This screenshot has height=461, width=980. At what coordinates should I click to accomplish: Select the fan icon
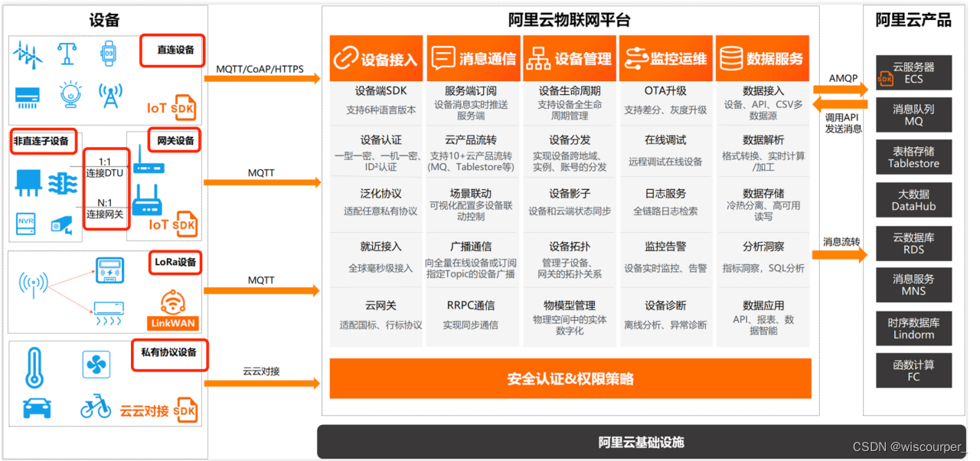tap(97, 365)
